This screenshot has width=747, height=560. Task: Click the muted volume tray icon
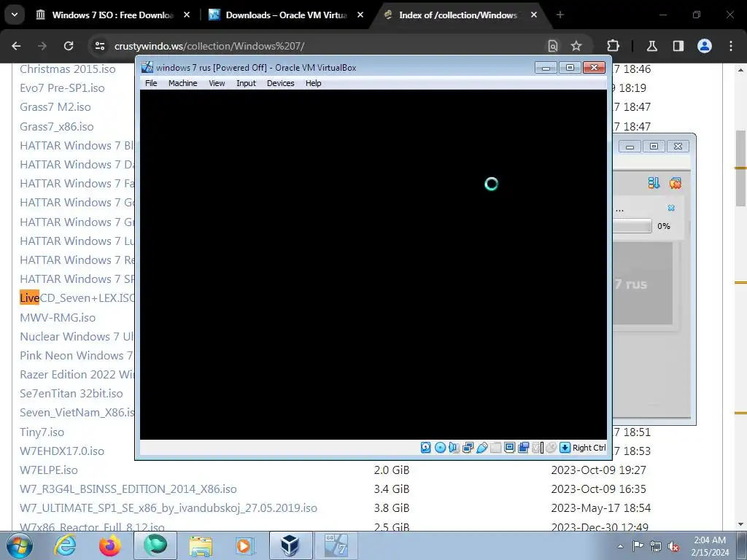[x=673, y=546]
